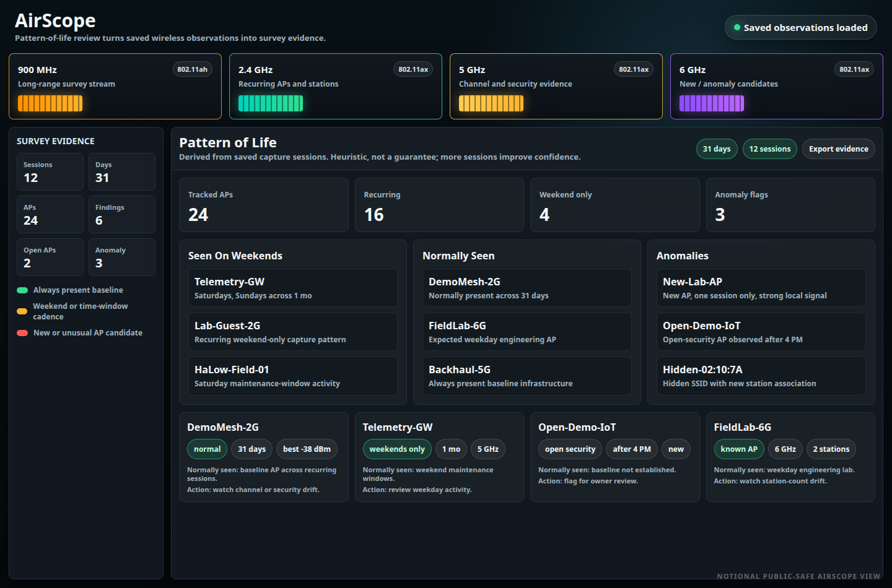892x588 pixels.
Task: Open the Recurring 16 summary card
Action: [439, 205]
